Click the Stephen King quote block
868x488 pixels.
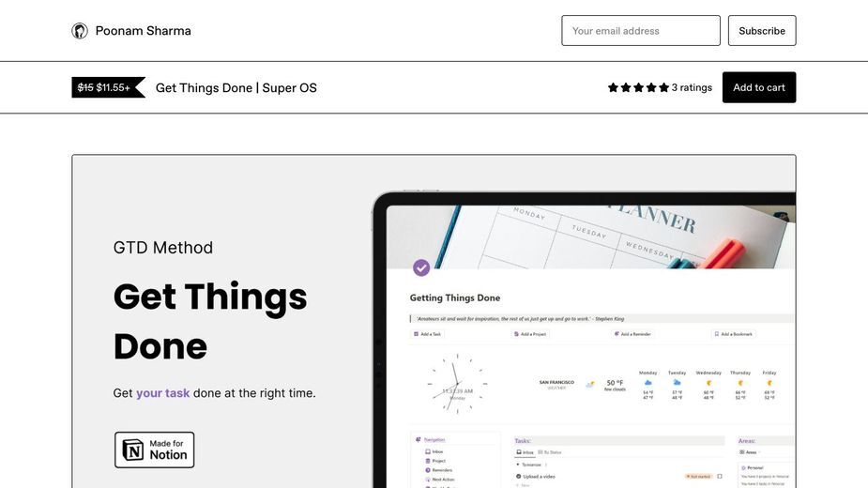click(602, 318)
